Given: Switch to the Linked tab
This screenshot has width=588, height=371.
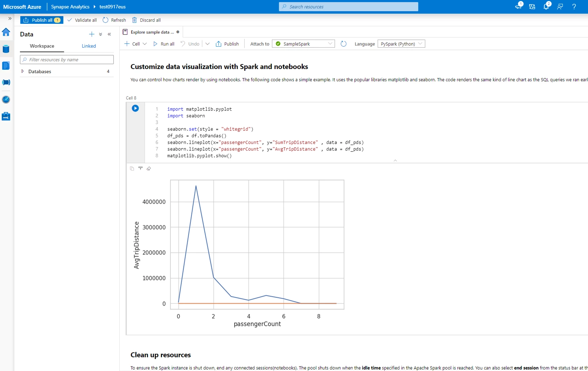Looking at the screenshot, I should (89, 46).
